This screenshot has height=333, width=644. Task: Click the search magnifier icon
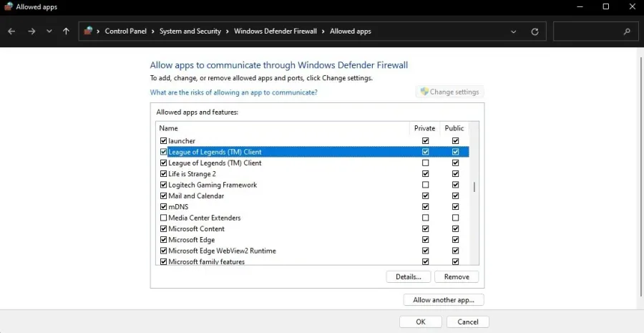(x=627, y=32)
